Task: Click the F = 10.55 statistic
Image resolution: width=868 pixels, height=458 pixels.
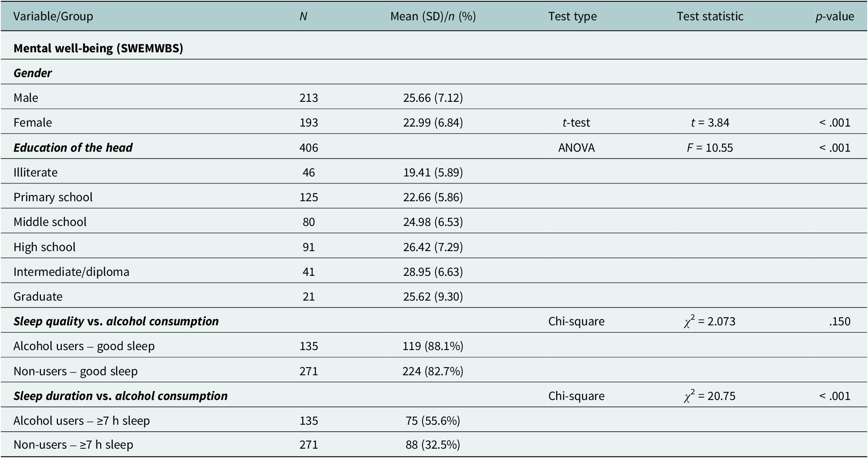Action: click(x=710, y=148)
